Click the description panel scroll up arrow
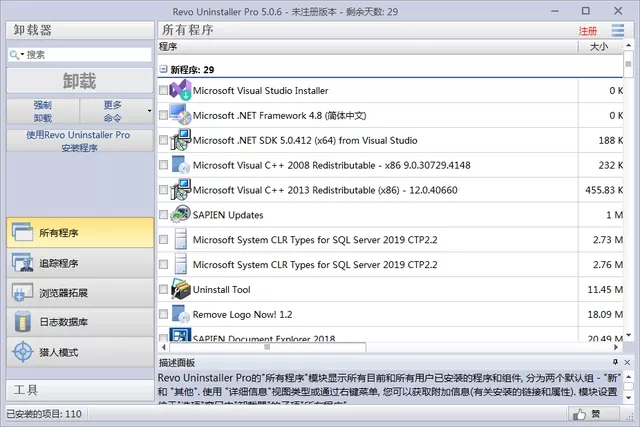 coord(629,377)
